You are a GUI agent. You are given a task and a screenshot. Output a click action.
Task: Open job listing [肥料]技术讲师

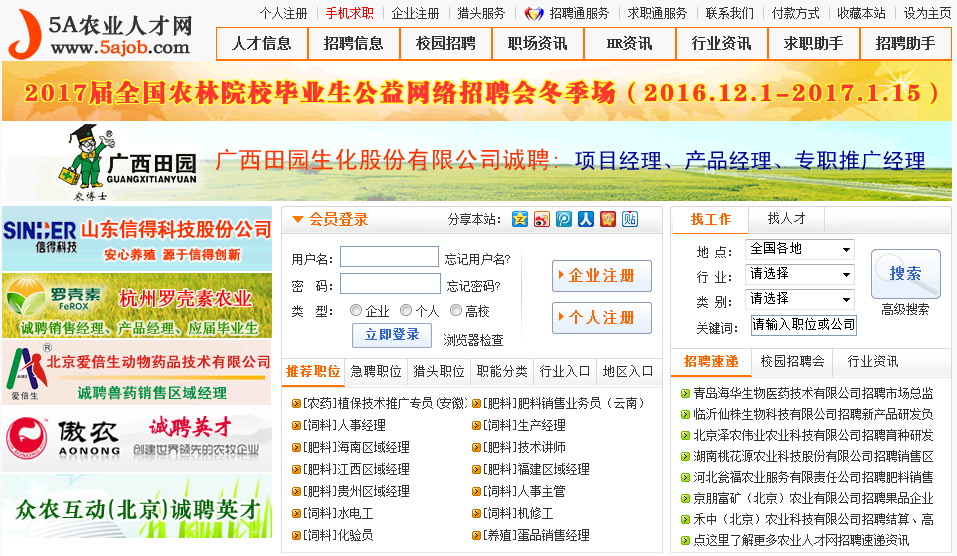click(524, 447)
